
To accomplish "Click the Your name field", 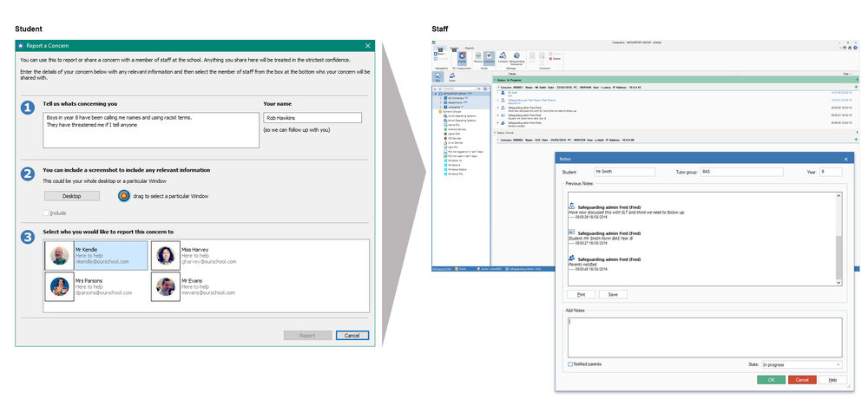I will click(x=312, y=118).
